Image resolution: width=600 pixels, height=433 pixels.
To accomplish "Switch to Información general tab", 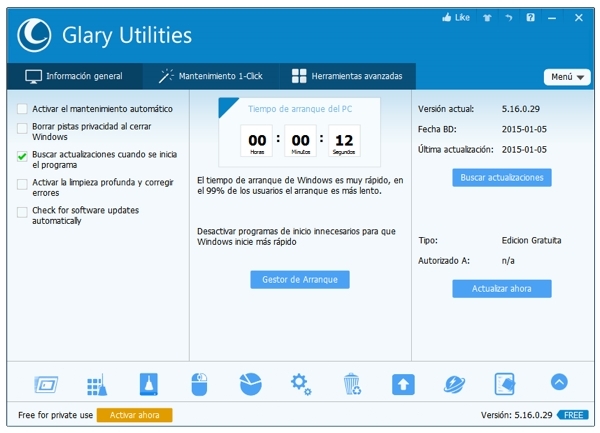I will (x=75, y=76).
